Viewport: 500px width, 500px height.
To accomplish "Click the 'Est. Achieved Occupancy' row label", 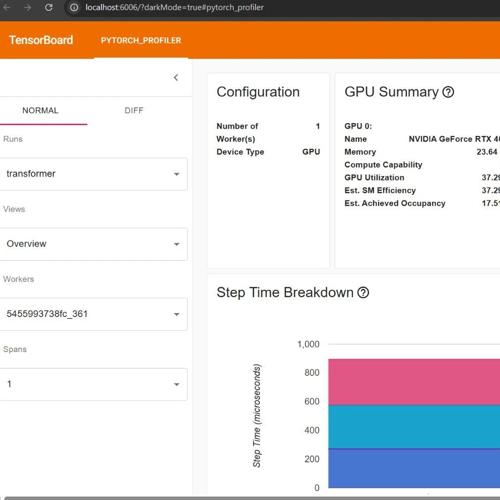I will pyautogui.click(x=395, y=203).
